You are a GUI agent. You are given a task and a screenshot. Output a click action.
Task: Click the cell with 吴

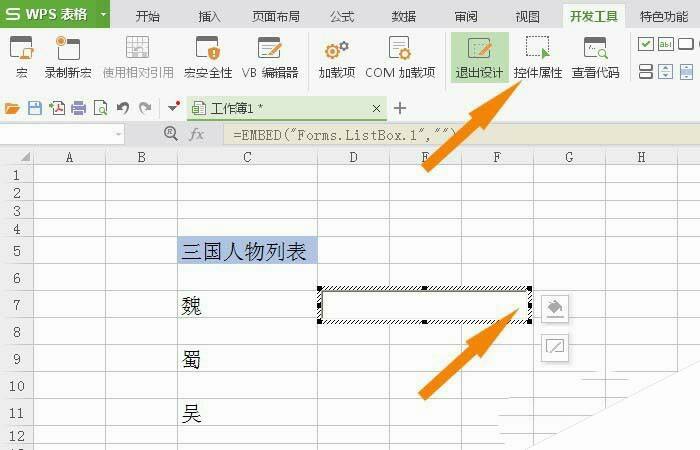click(x=247, y=412)
